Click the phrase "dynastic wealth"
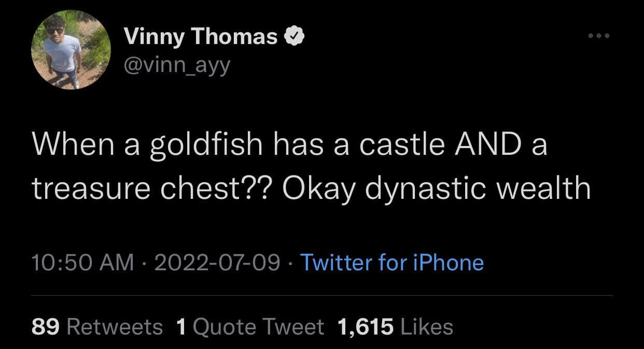Viewport: 644px width, 349px height. (479, 189)
